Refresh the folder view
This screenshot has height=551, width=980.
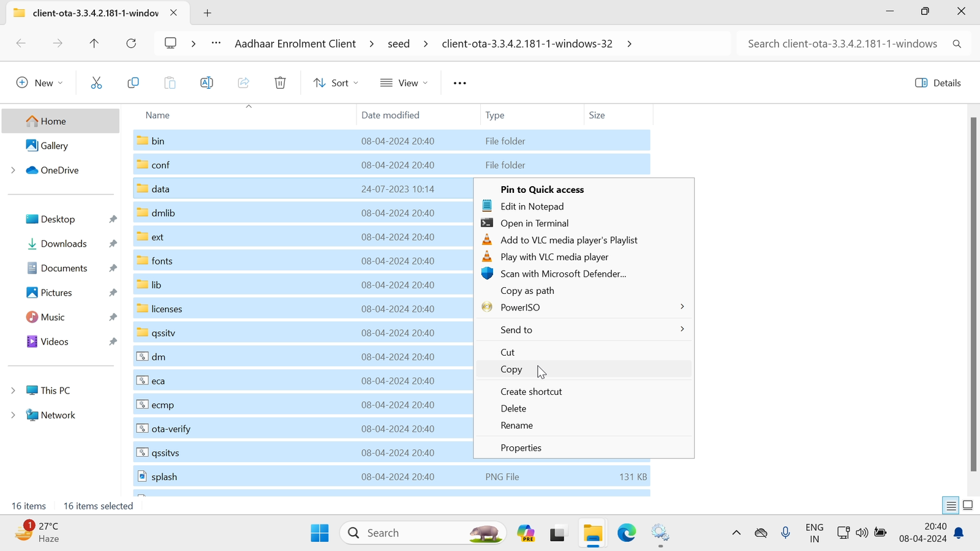(x=131, y=43)
